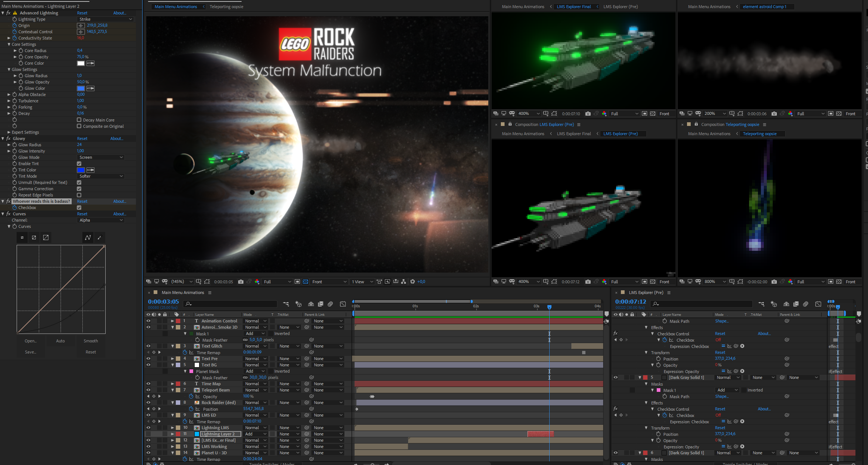Screen dimensions: 868x465
Task: Hide the Teleport Beam layer
Action: pos(148,390)
